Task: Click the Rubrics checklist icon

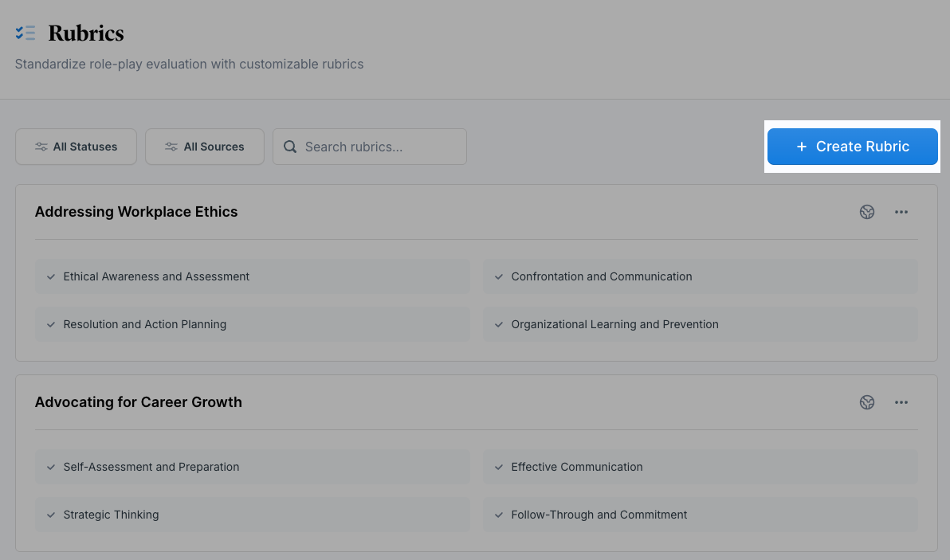Action: (26, 33)
